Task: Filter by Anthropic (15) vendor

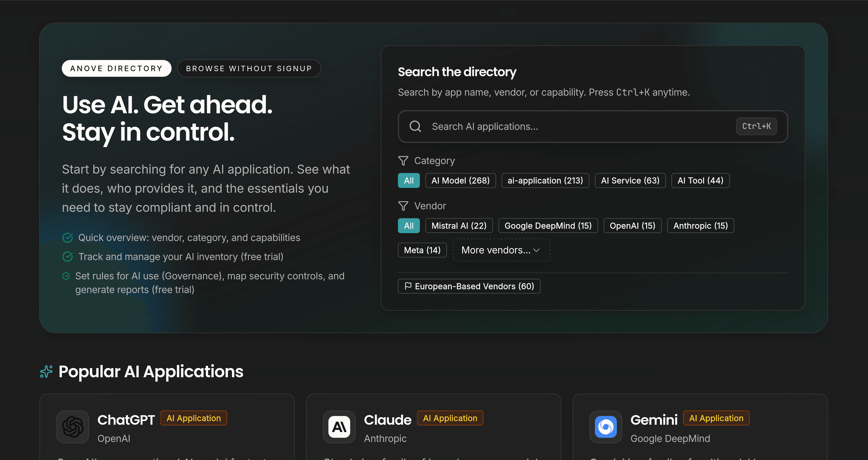Action: (700, 226)
